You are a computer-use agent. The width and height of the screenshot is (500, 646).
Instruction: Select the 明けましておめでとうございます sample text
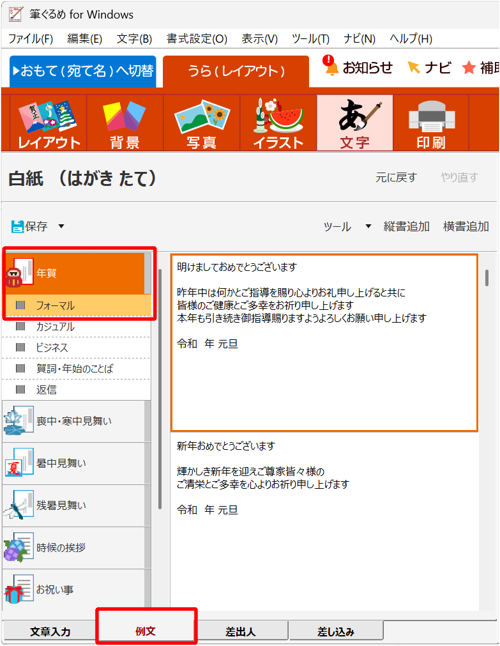point(325,343)
